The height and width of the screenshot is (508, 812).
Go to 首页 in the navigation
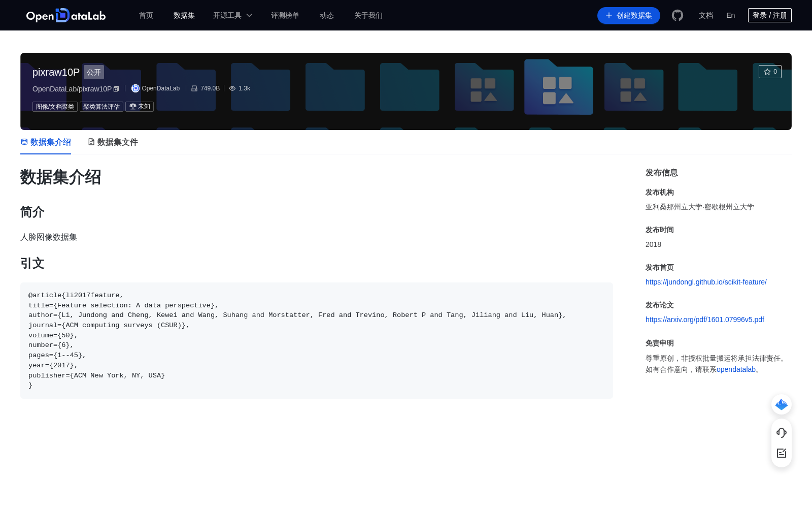coord(146,15)
